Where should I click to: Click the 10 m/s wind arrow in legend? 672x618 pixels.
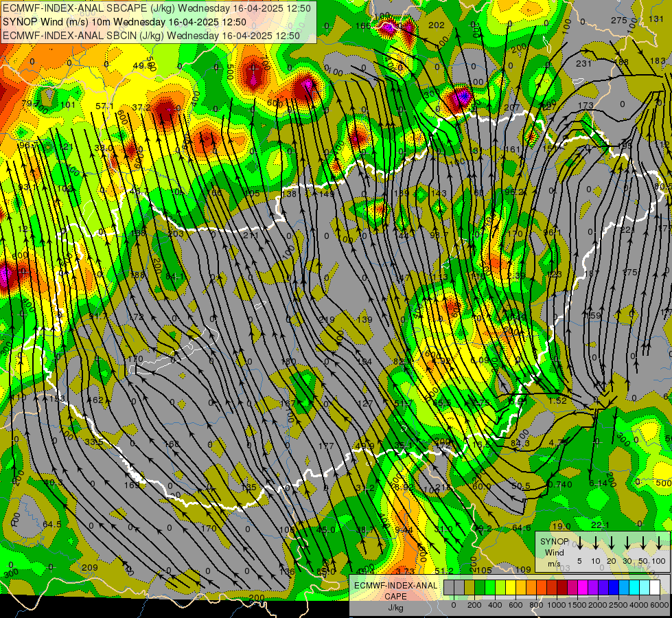(x=595, y=543)
